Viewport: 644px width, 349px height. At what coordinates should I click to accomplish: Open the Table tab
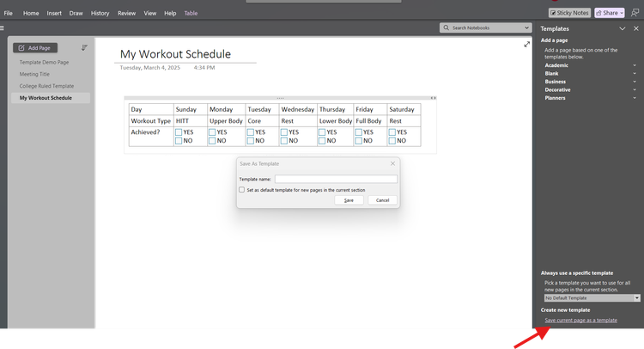[x=191, y=13]
